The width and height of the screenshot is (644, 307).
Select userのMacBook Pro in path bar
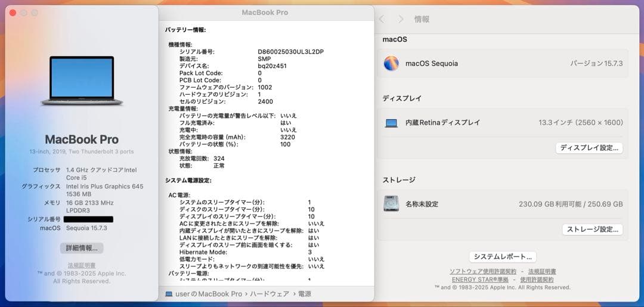point(209,294)
